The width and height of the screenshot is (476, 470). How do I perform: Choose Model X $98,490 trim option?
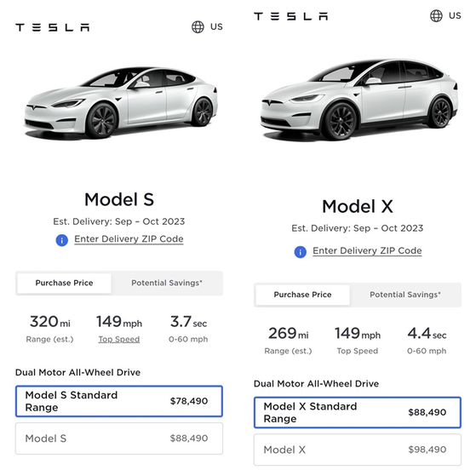coord(358,450)
